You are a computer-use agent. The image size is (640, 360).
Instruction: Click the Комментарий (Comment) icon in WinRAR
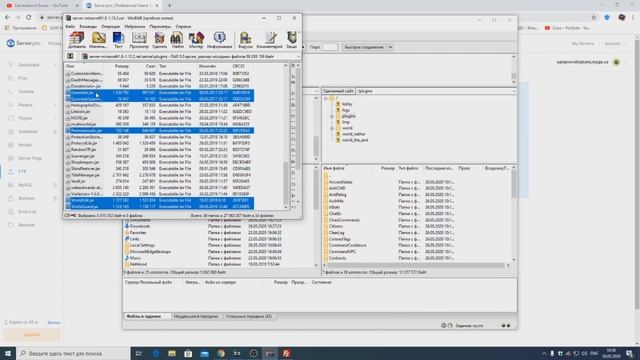[269, 40]
